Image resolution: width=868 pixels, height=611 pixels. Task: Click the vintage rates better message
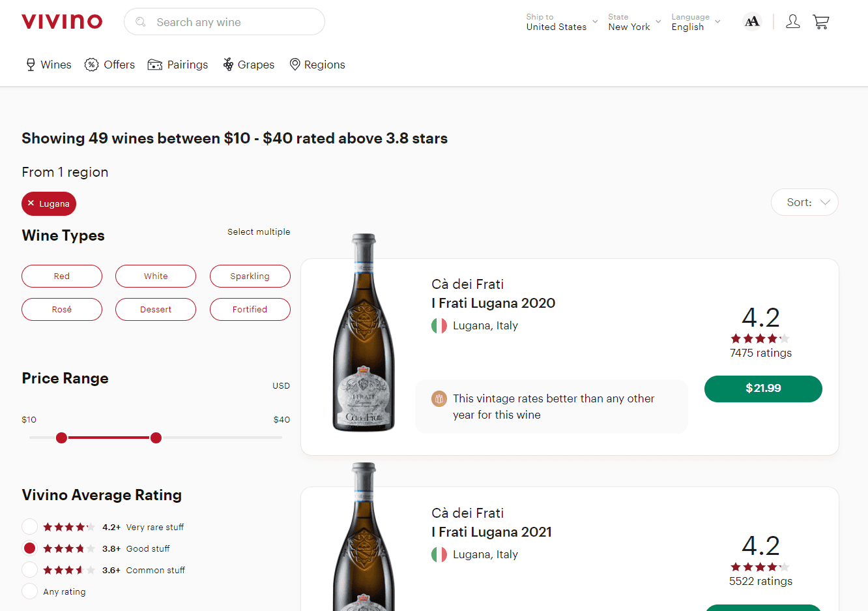[x=554, y=407]
